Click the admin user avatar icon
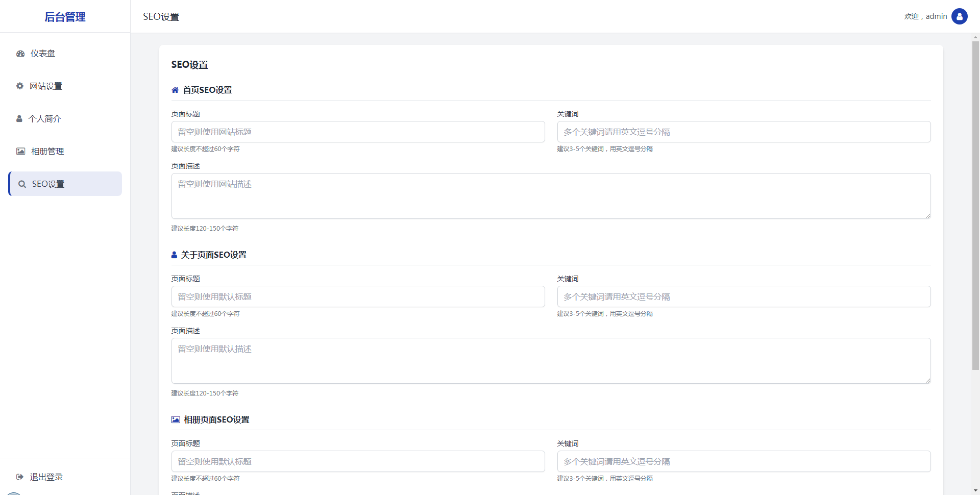980x495 pixels. (x=959, y=16)
